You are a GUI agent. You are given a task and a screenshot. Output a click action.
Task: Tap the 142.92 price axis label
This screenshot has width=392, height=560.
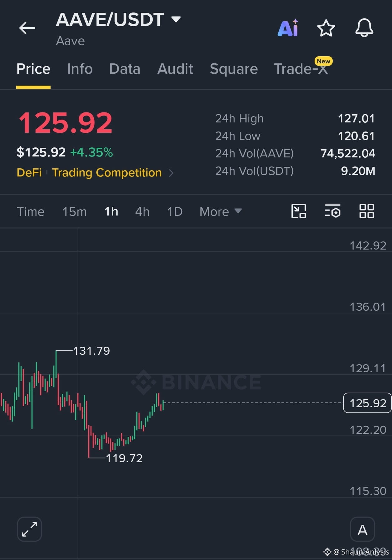pyautogui.click(x=368, y=245)
